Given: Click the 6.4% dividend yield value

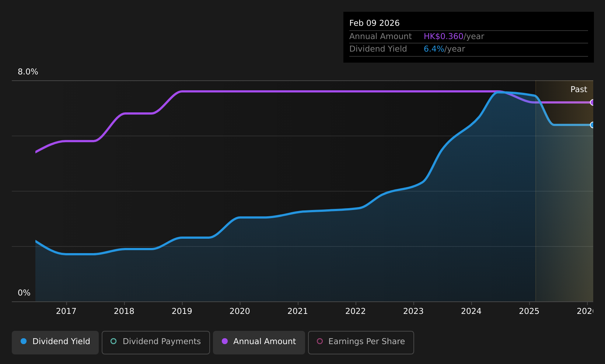Looking at the screenshot, I should click(x=434, y=49).
